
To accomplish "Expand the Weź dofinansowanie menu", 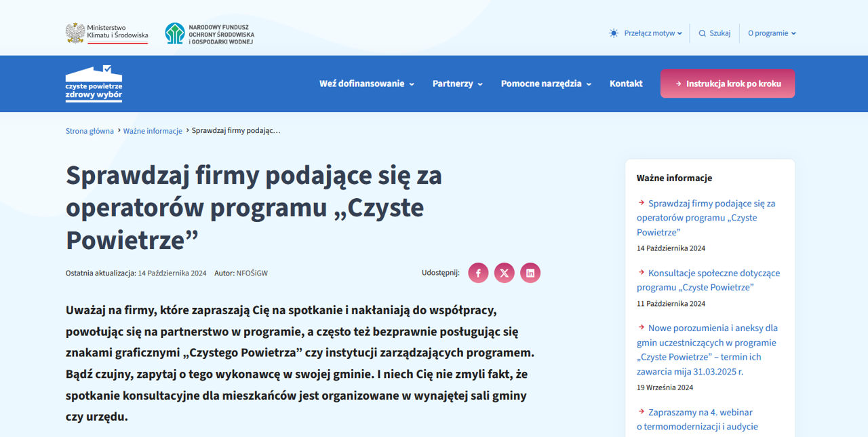I will click(367, 83).
